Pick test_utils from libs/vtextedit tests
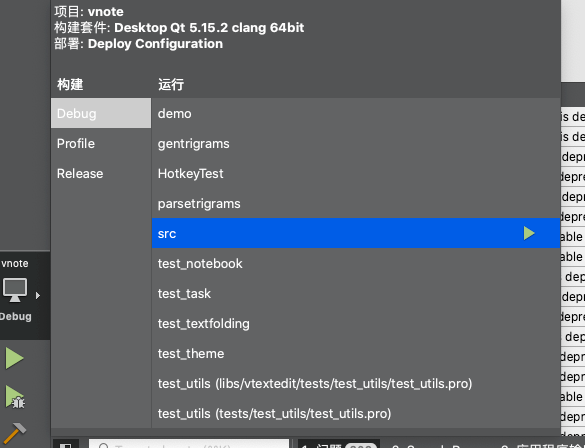Image resolution: width=586 pixels, height=448 pixels. pos(356,383)
